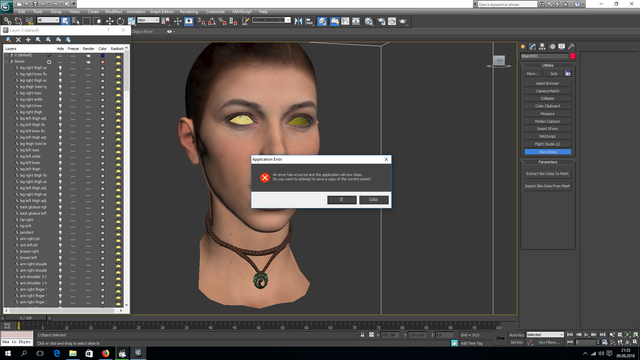This screenshot has width=640, height=360.
Task: Toggle the Set Key mode button
Action: click(516, 342)
